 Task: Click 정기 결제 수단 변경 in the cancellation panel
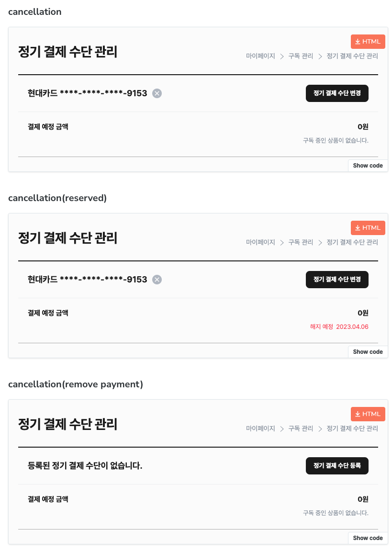click(337, 93)
